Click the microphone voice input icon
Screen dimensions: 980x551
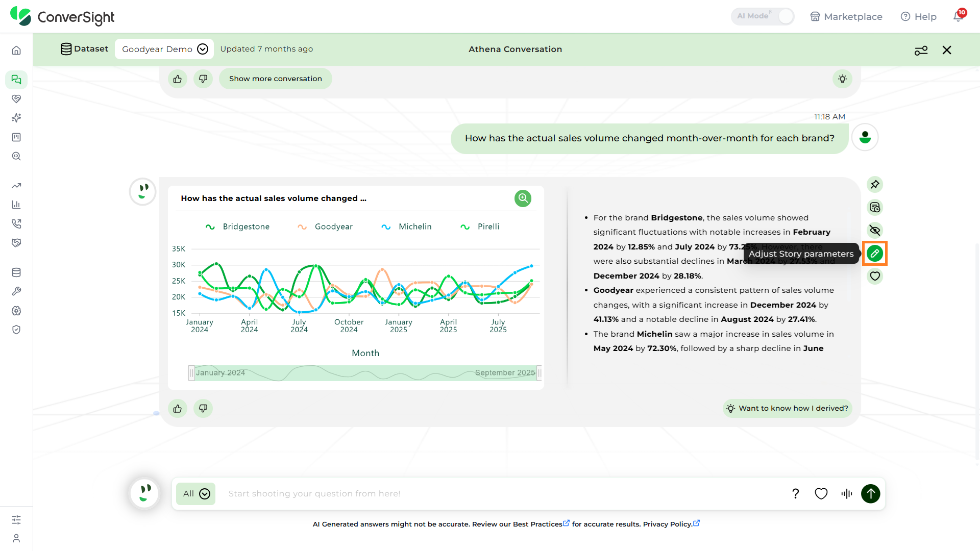pos(847,493)
